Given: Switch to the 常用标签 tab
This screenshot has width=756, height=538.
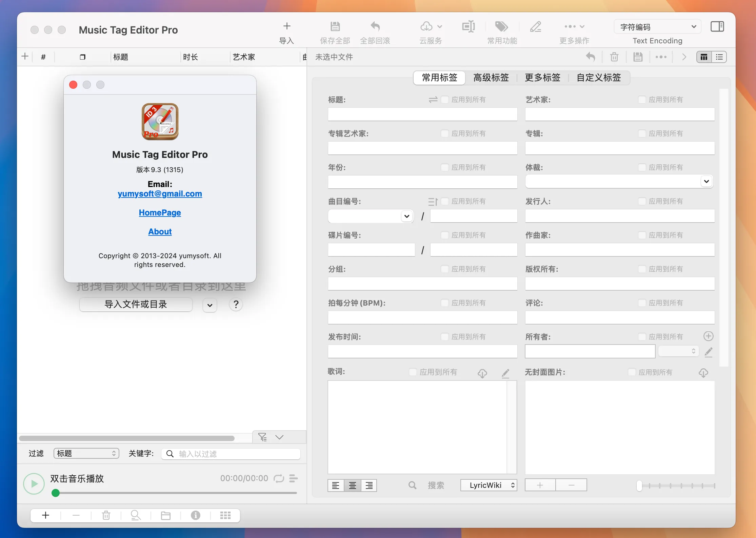Looking at the screenshot, I should point(440,78).
